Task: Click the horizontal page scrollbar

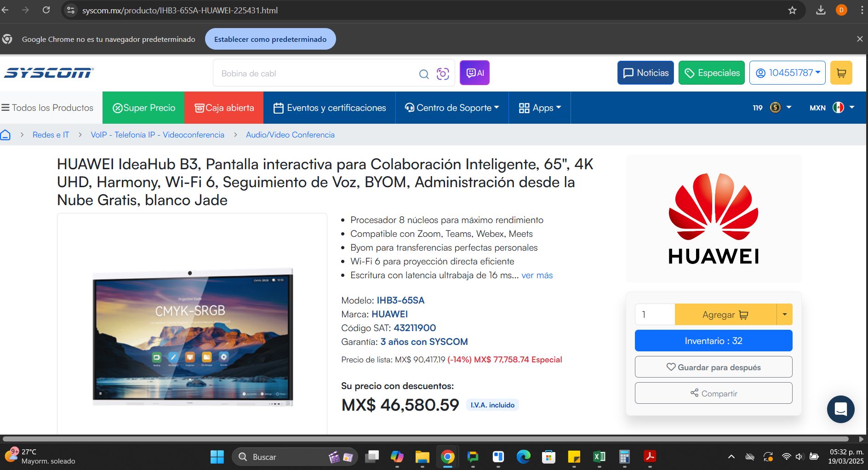Action: coord(425,439)
